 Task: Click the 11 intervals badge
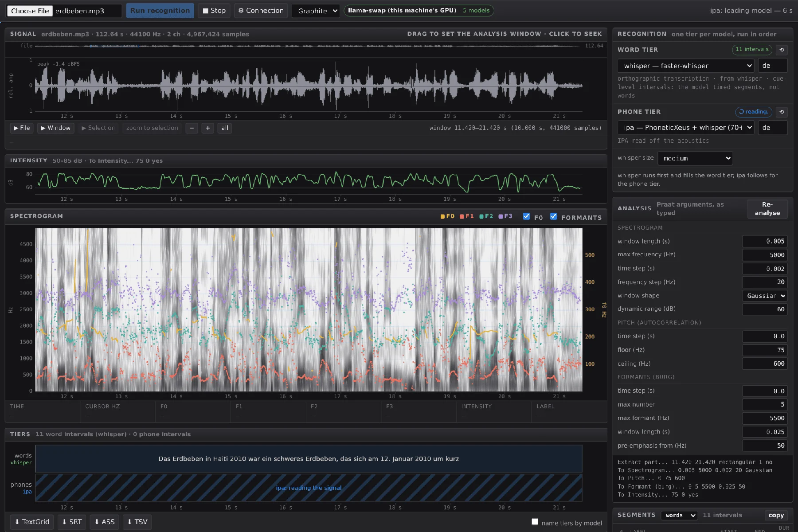[x=752, y=50]
